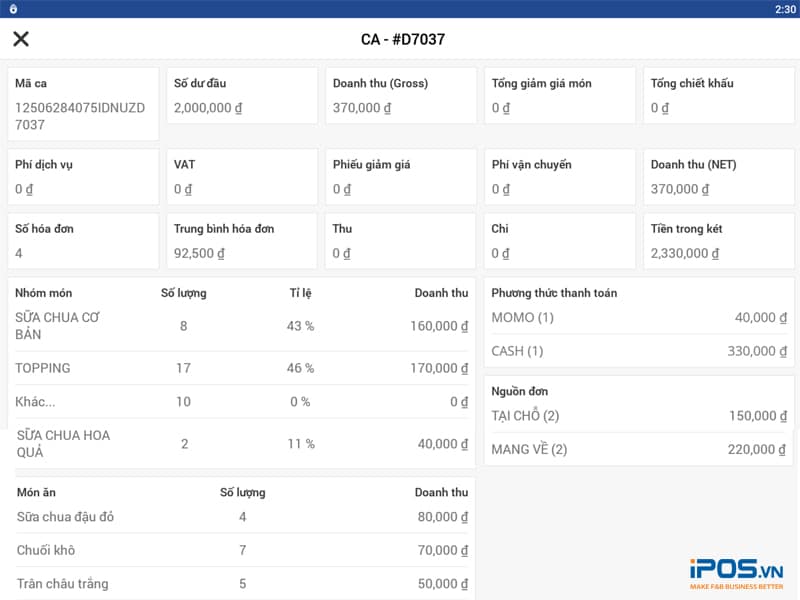Choose the SỮA CHUA HOA QUẢ group
Image resolution: width=800 pixels, height=600 pixels.
click(x=241, y=444)
